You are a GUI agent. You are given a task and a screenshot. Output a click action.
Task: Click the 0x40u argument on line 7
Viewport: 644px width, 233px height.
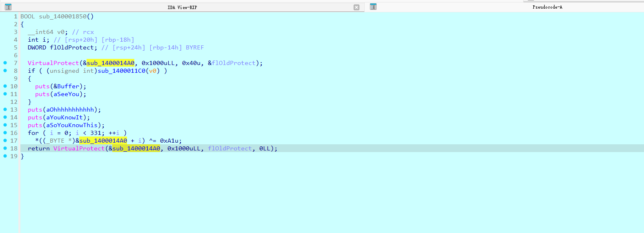pos(191,63)
